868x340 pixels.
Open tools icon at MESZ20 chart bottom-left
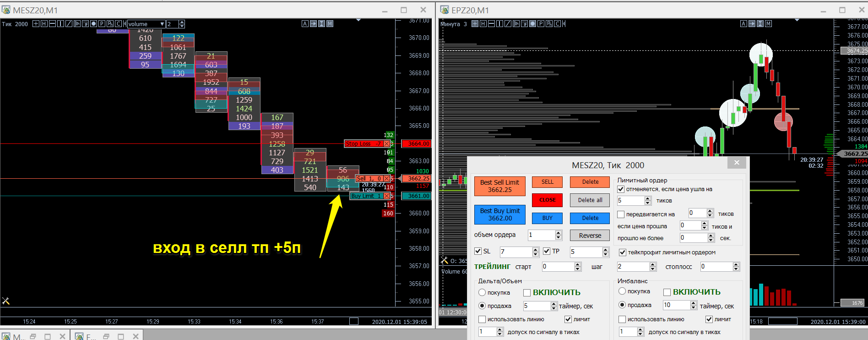pyautogui.click(x=5, y=301)
